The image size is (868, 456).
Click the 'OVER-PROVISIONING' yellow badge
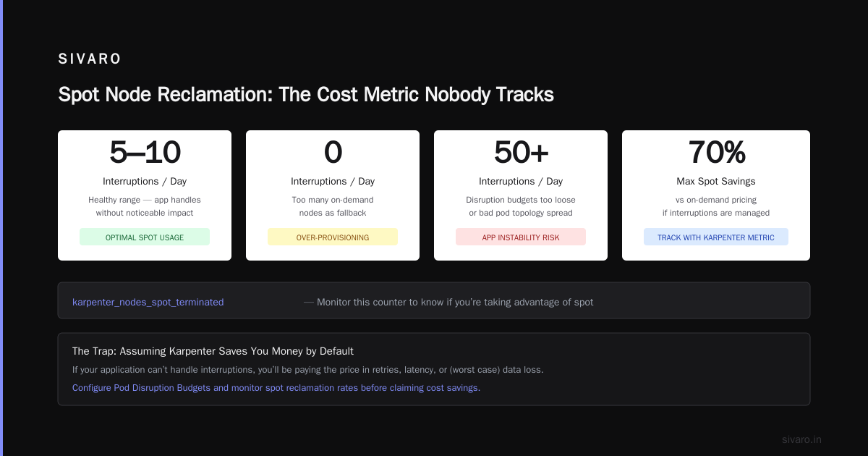click(x=333, y=237)
